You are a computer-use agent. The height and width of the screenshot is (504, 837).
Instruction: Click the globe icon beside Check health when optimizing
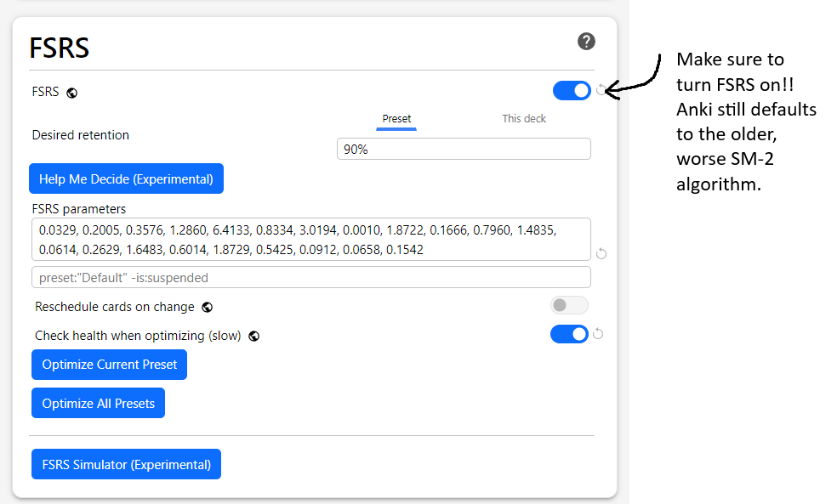[x=253, y=336]
